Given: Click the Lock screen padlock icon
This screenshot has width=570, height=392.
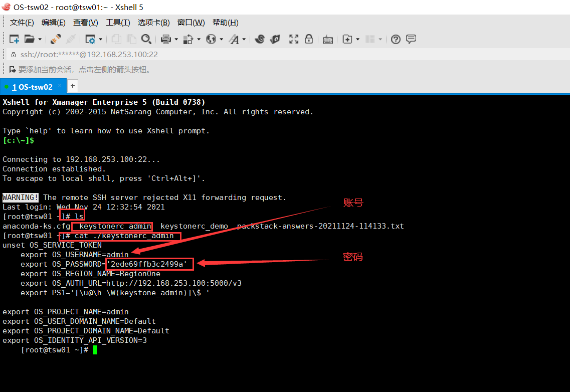Looking at the screenshot, I should [309, 39].
